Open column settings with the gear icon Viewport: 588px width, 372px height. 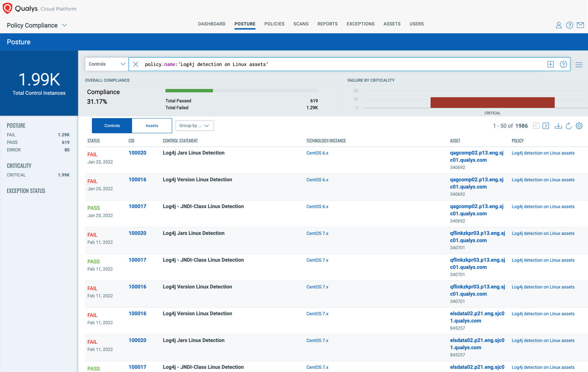coord(579,126)
